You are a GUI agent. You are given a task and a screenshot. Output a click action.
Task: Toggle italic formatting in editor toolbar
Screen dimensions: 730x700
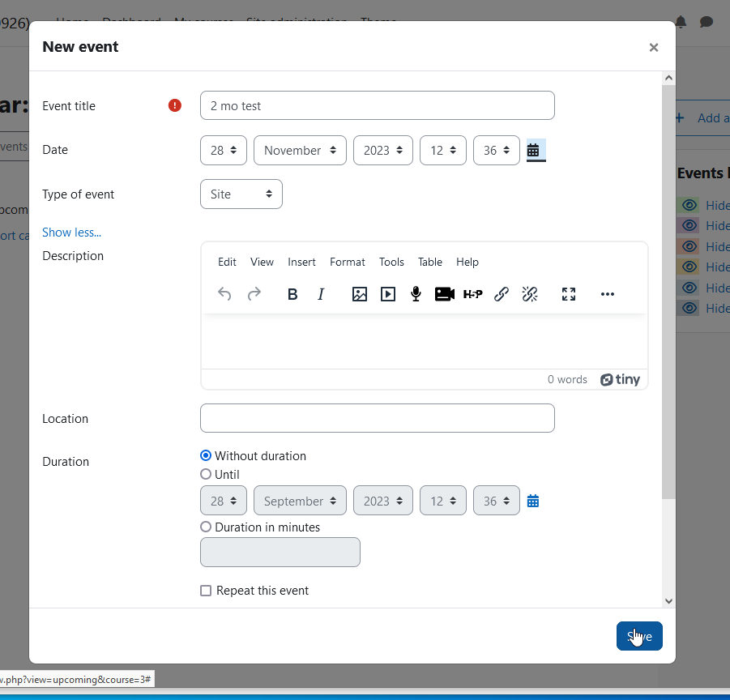[x=321, y=294]
